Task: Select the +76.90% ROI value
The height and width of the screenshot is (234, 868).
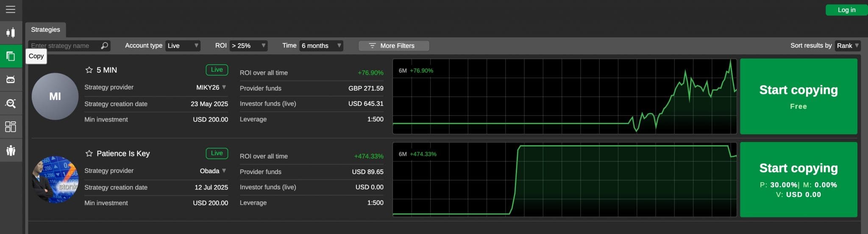Action: (x=370, y=73)
